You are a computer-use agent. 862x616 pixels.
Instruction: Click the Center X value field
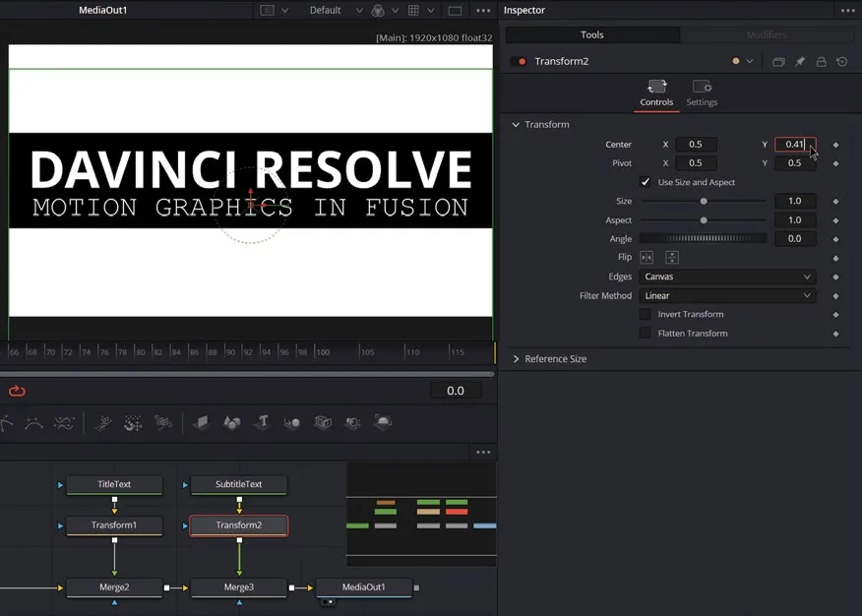tap(696, 145)
